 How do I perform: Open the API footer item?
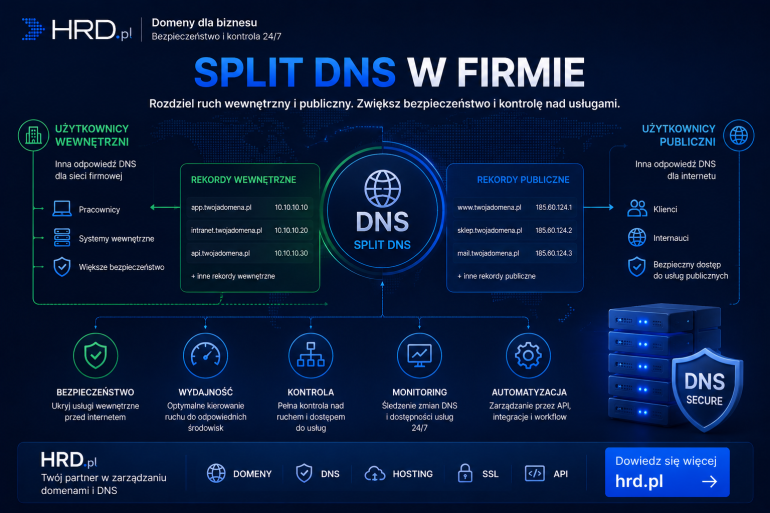(x=547, y=473)
